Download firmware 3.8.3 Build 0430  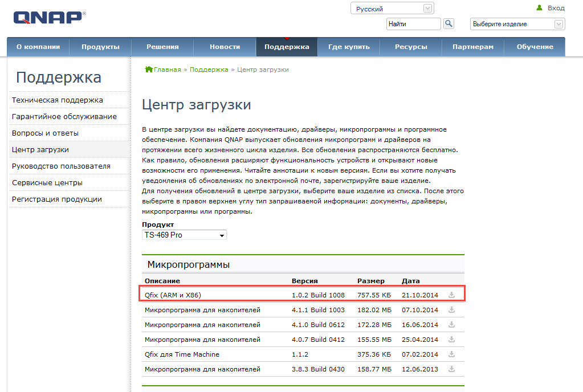click(x=451, y=369)
